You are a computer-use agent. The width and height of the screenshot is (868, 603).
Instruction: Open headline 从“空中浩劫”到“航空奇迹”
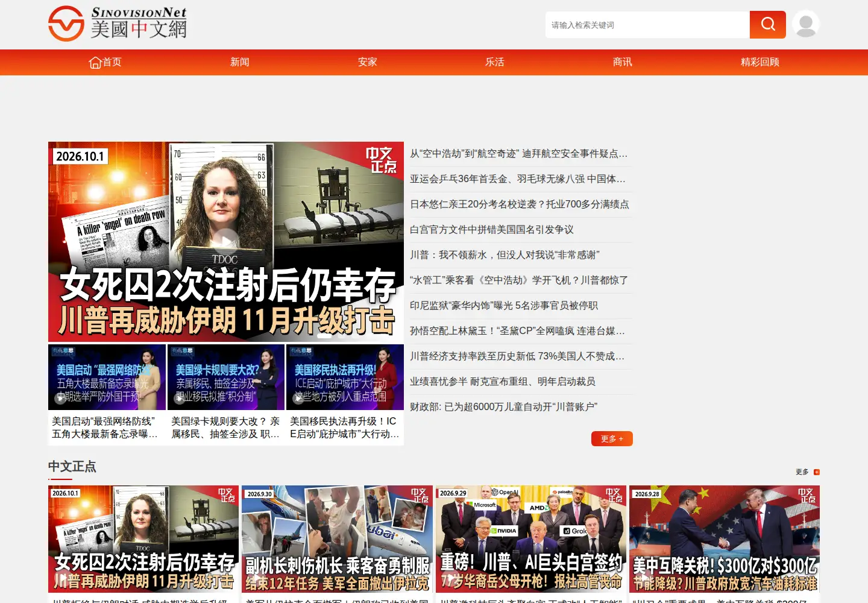[519, 154]
